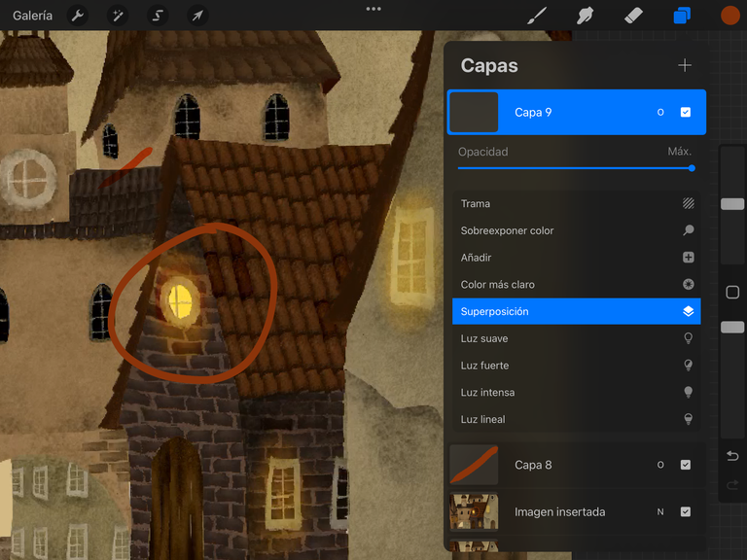Close the Layers panel icon
The height and width of the screenshot is (560, 747).
(x=682, y=16)
